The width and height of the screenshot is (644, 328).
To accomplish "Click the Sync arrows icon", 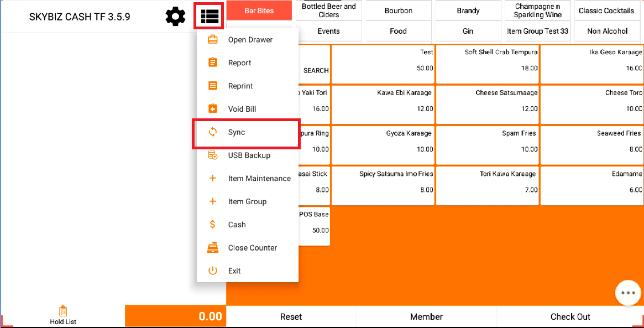I will pyautogui.click(x=213, y=132).
